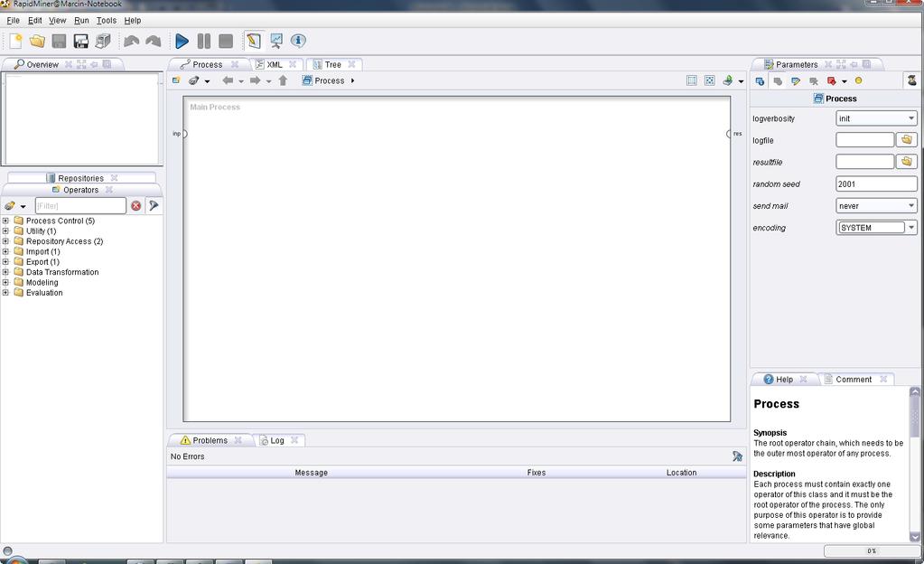
Task: Go up one level with up arrow
Action: pos(283,80)
